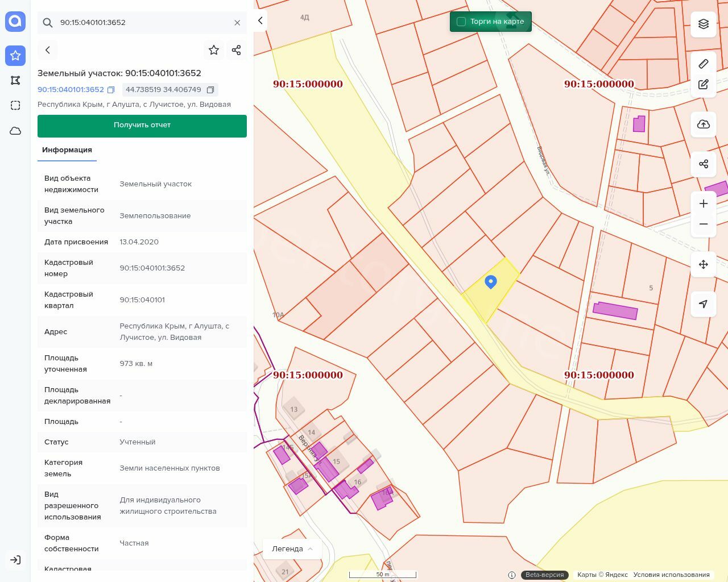
Task: Collapse the left information panel
Action: click(260, 20)
